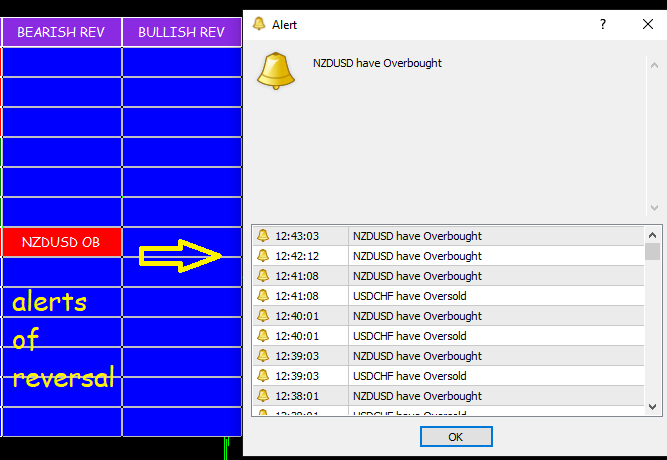Select the 12:42:12 NZDUSD Overbought alert row
This screenshot has height=460, width=667.
click(x=448, y=256)
